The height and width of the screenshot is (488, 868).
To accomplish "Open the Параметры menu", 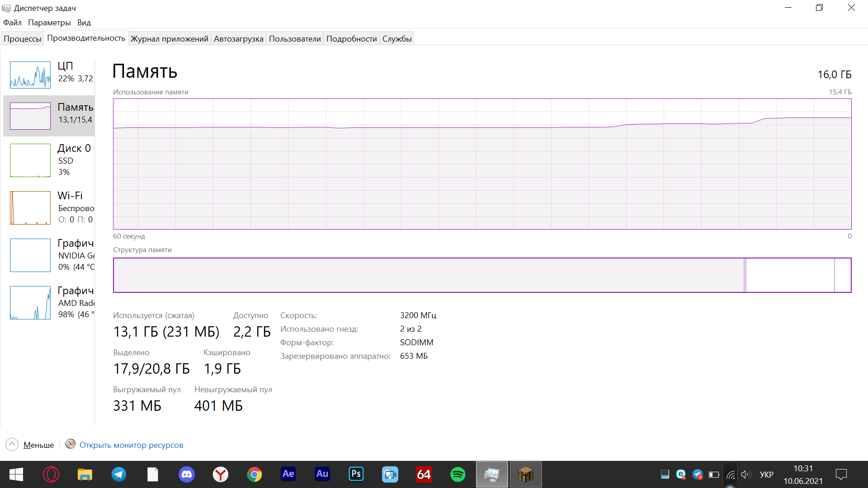I will pos(49,23).
